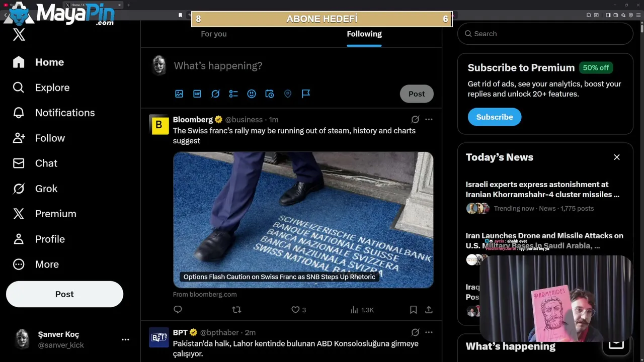The width and height of the screenshot is (644, 362).
Task: Add a GIF to the new post
Action: [x=197, y=94]
